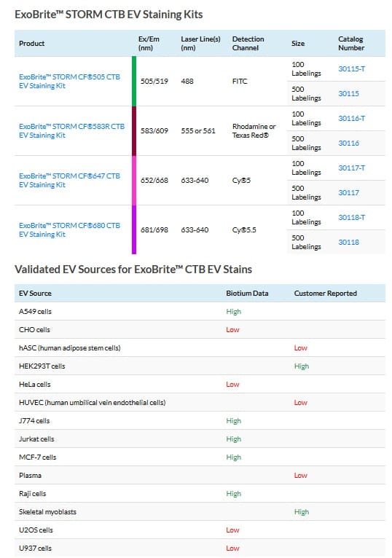The height and width of the screenshot is (558, 392).
Task: Click the pink CF647 color bar
Action: 134,180
